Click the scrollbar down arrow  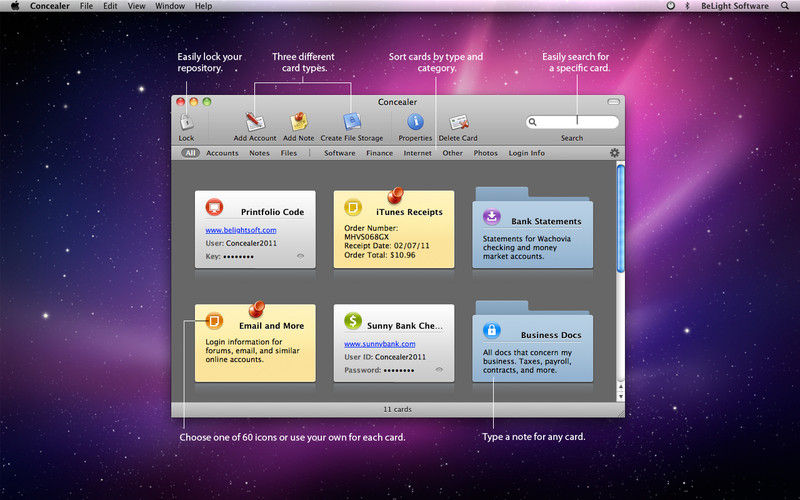621,396
